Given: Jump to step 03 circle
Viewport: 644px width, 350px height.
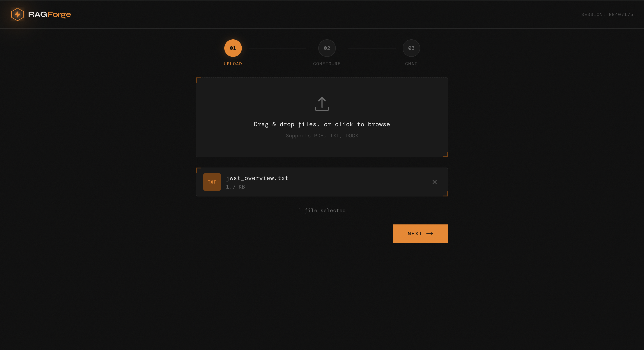Looking at the screenshot, I should 411,48.
